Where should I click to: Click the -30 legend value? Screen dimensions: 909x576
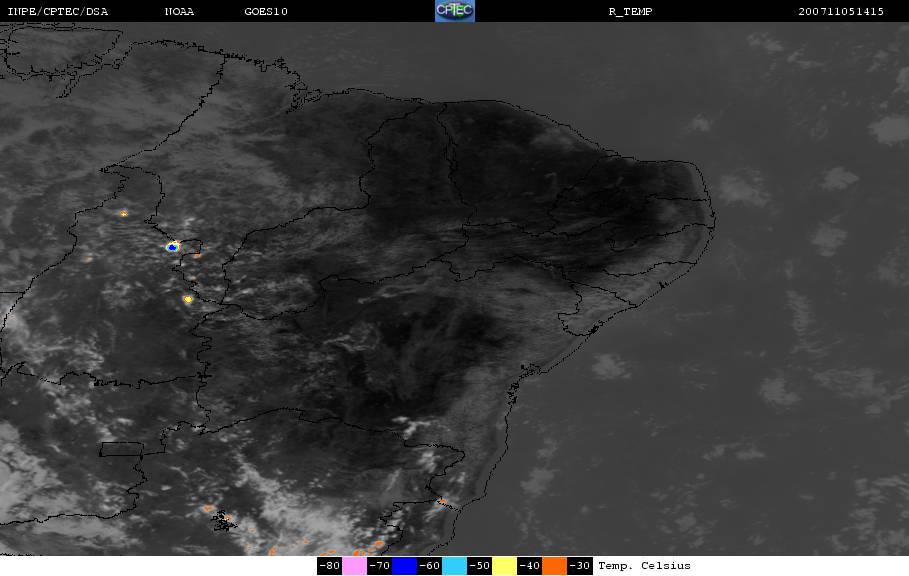tap(579, 566)
